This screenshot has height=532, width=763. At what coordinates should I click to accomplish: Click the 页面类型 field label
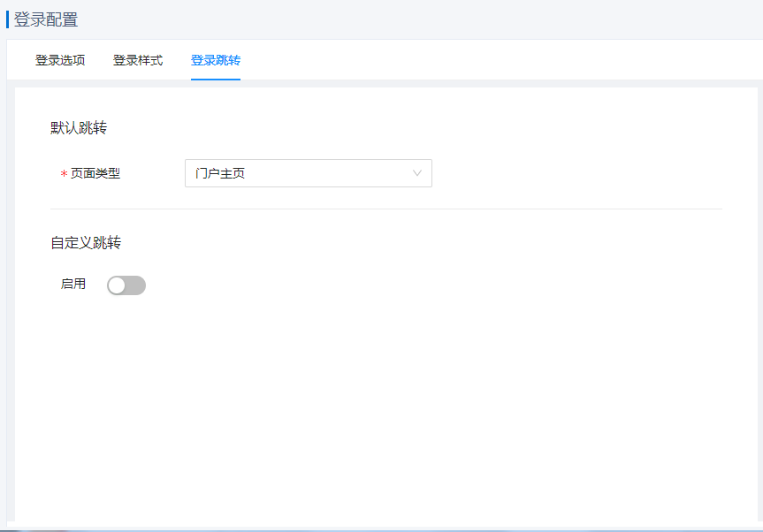tap(95, 174)
